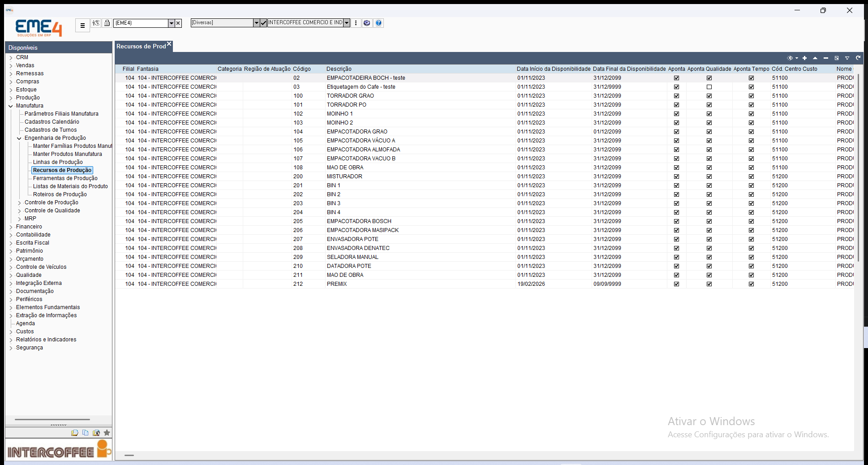This screenshot has width=868, height=465.
Task: Clear the (EME4) field with X button
Action: click(178, 23)
